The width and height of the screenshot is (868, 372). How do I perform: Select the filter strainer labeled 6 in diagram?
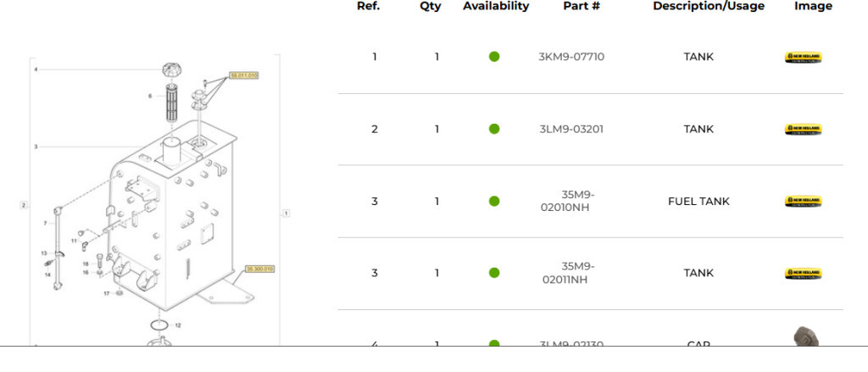(171, 103)
